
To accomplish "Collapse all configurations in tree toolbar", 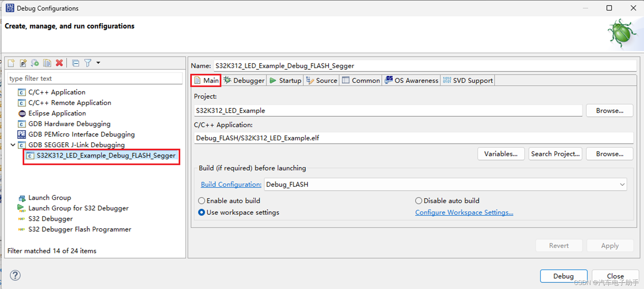I will click(76, 63).
